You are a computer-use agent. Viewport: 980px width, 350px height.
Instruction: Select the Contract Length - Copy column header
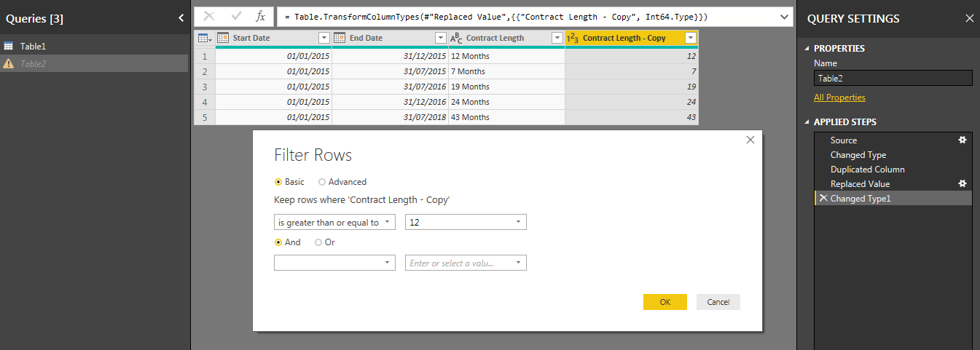click(632, 38)
